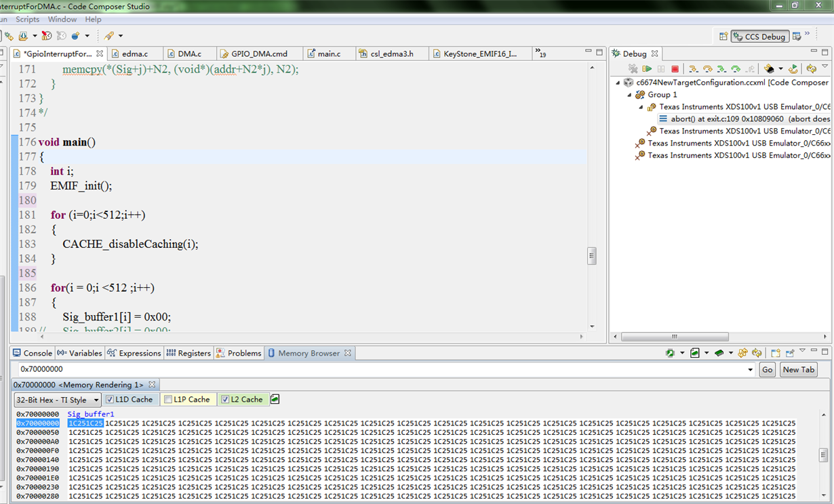Collapse the first XDS100v1 Emulator tree node

pos(641,107)
